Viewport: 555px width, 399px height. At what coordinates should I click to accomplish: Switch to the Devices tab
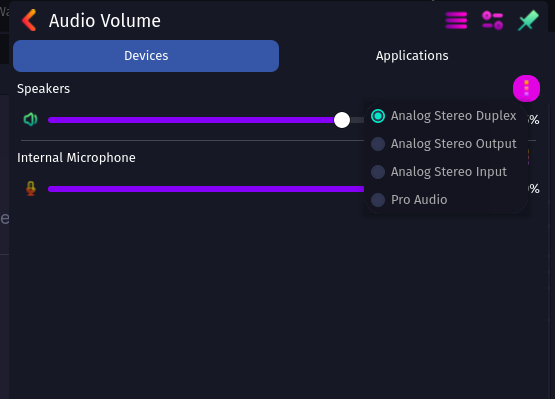[146, 56]
